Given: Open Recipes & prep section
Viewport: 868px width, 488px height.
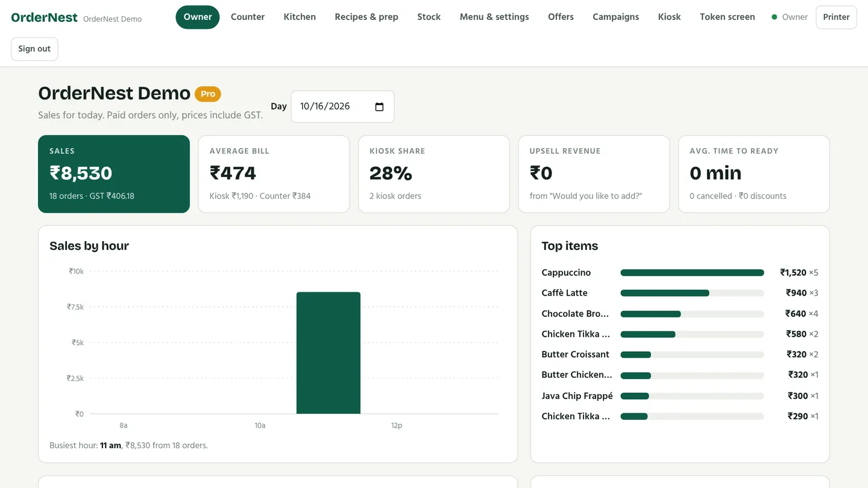Looking at the screenshot, I should [366, 17].
